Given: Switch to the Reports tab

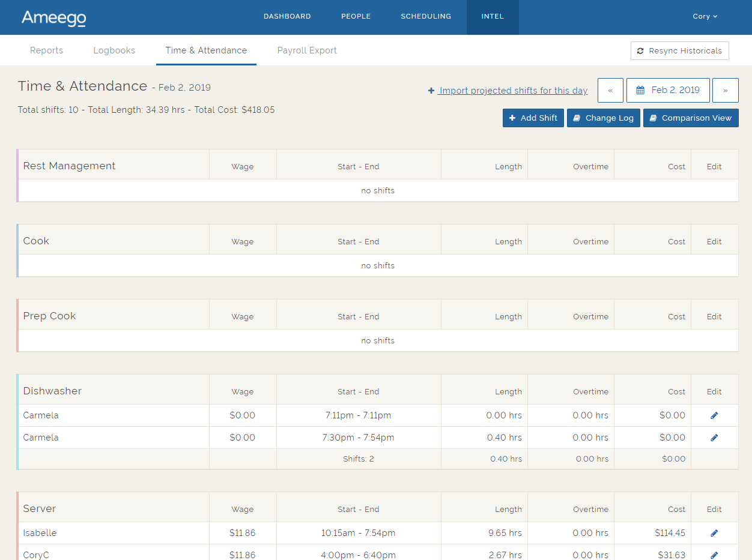Looking at the screenshot, I should [x=46, y=50].
